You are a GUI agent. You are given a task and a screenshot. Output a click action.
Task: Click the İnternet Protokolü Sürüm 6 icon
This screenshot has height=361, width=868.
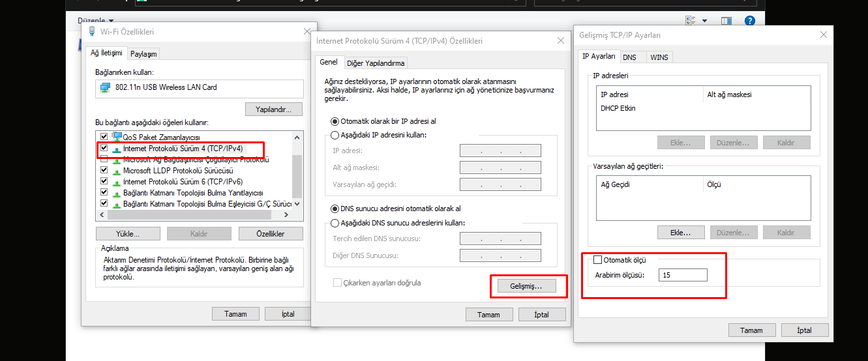117,182
